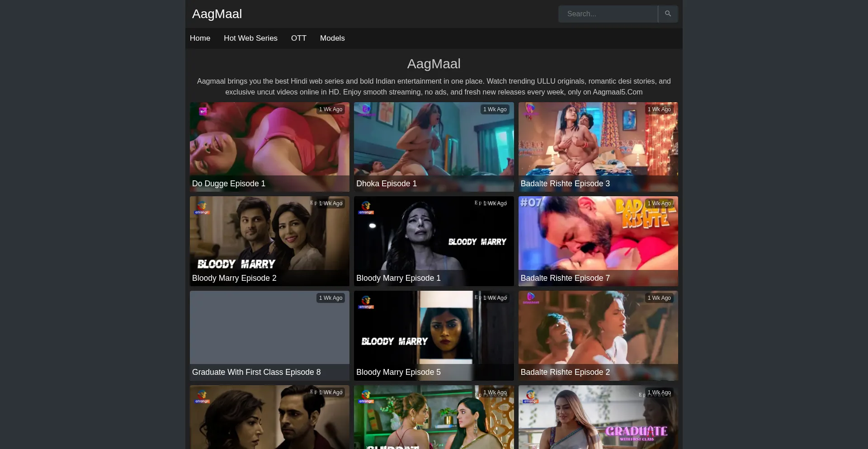Open the Graduate With First Class Episode 8 thumbnail
This screenshot has height=449, width=868.
tap(269, 327)
